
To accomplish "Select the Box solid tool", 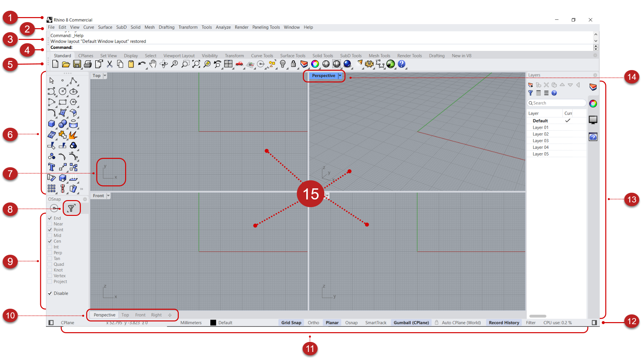I will point(52,124).
